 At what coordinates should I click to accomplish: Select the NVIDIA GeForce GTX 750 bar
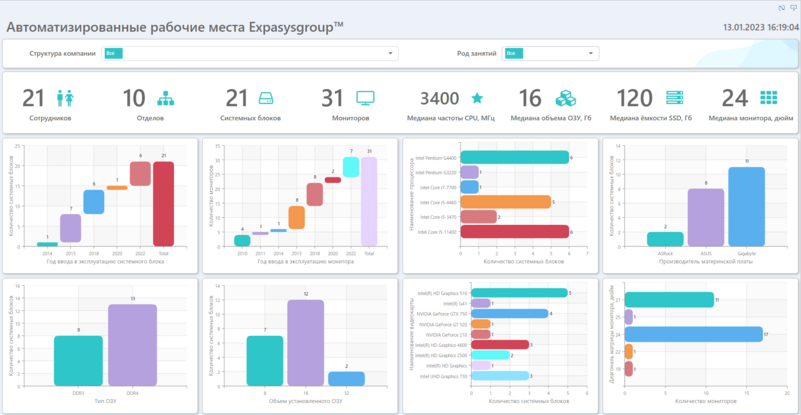[510, 313]
